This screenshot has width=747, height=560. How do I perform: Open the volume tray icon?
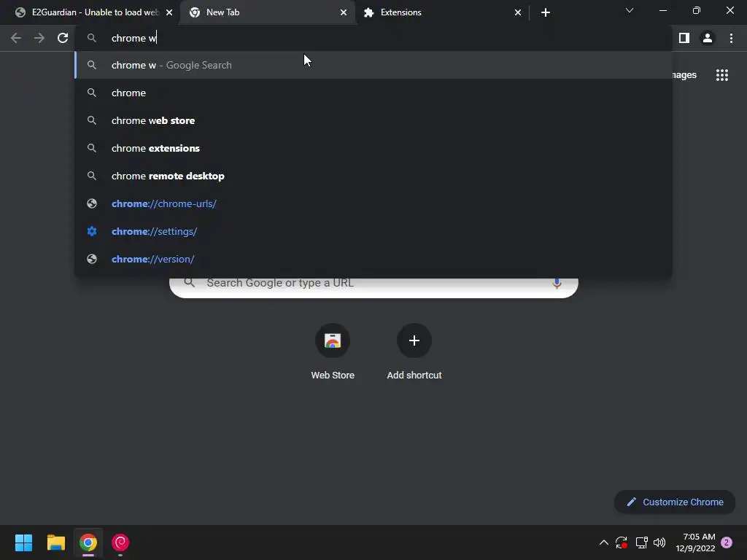coord(659,542)
